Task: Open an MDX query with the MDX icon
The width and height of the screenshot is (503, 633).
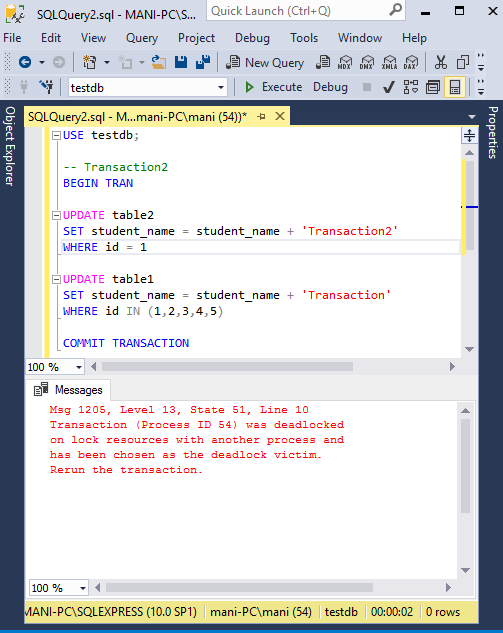Action: tap(345, 62)
